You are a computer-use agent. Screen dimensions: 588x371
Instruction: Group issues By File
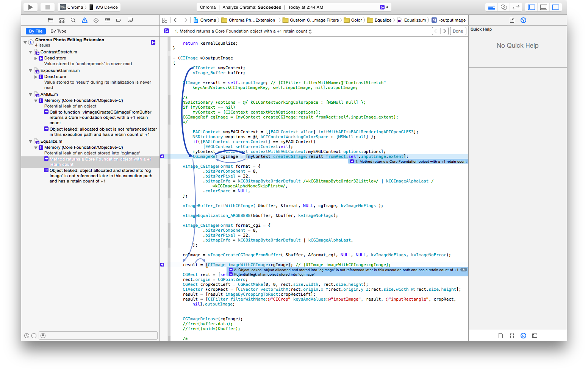pos(36,31)
